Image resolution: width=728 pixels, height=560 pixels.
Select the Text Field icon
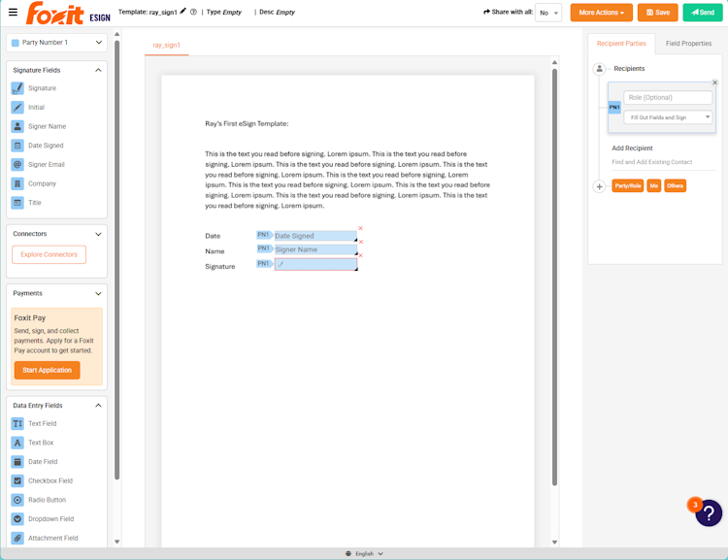tap(17, 423)
